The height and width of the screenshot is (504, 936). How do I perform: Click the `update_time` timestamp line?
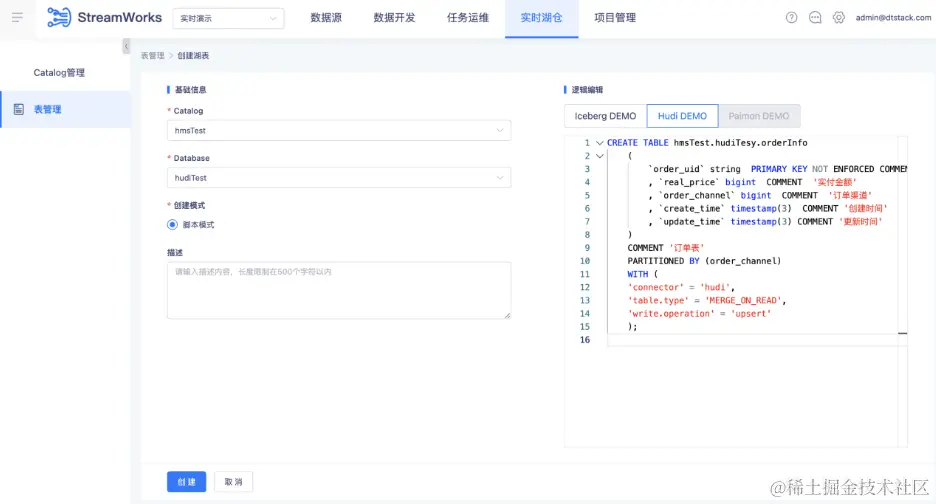(x=765, y=222)
